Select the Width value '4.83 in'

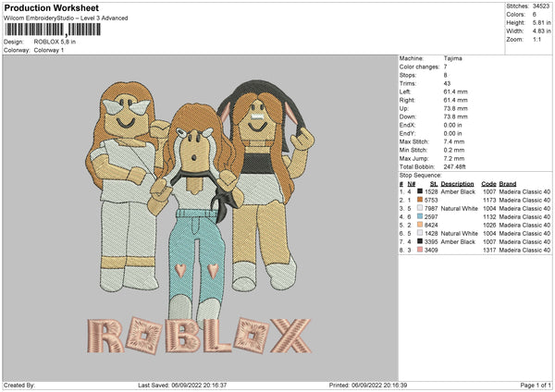(x=541, y=31)
